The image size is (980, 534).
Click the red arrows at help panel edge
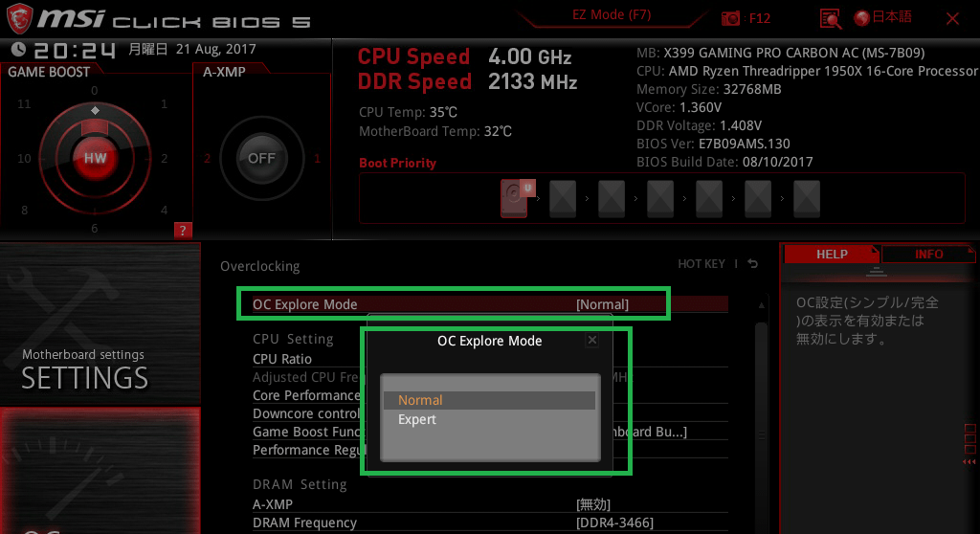click(969, 462)
